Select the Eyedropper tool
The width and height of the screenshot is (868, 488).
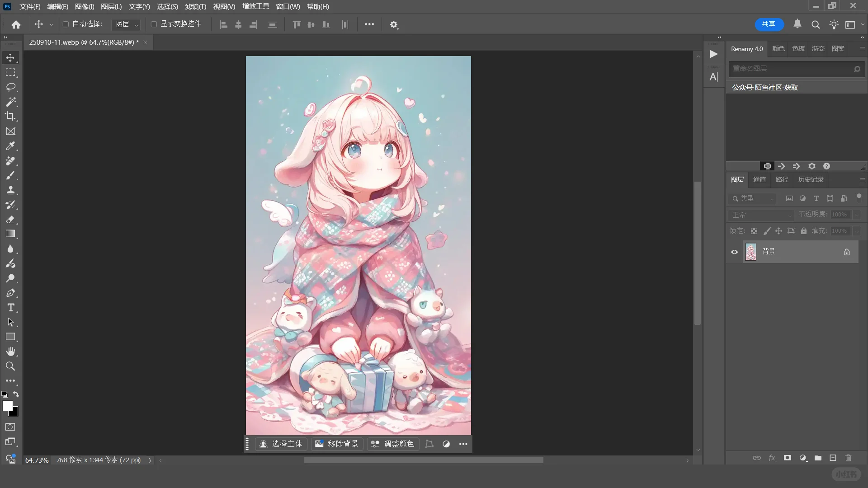10,146
